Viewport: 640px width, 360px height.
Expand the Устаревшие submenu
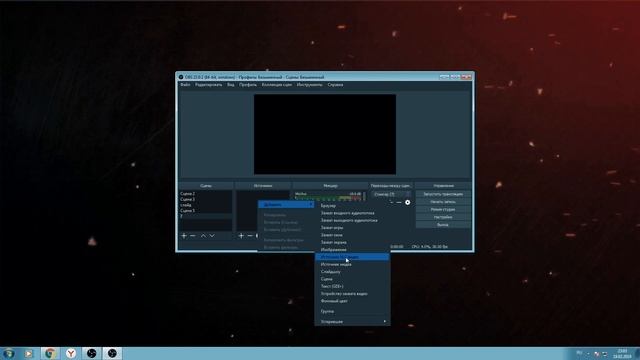coord(352,322)
